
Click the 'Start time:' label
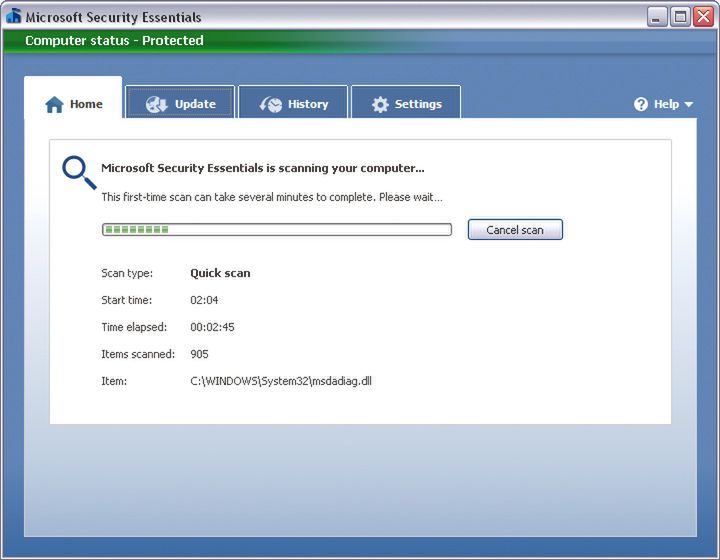pyautogui.click(x=127, y=300)
